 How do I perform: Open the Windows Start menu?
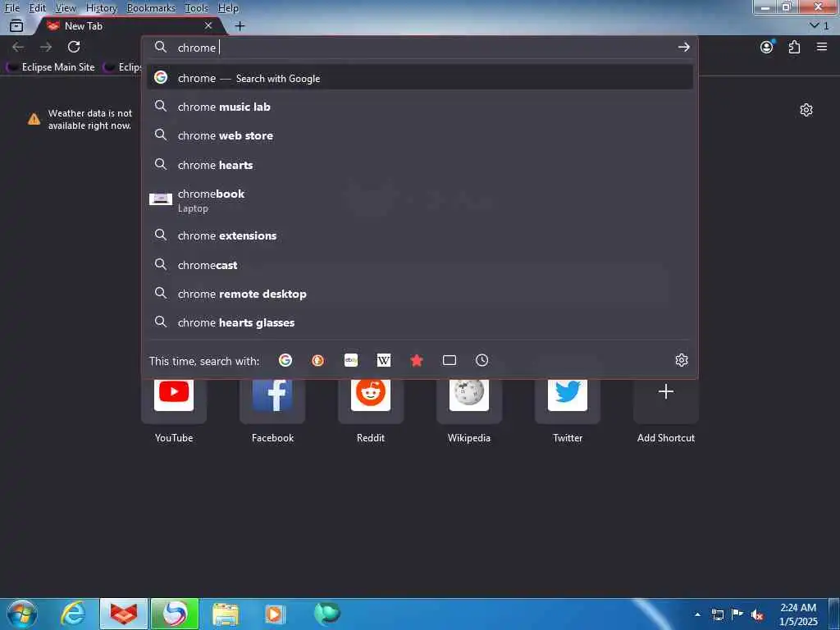(22, 614)
